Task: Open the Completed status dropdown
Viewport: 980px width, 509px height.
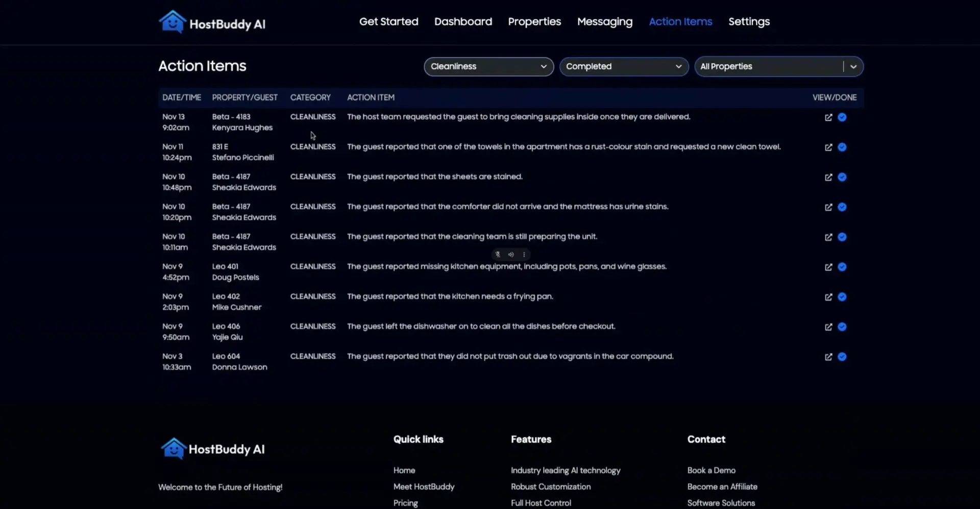Action: point(624,66)
